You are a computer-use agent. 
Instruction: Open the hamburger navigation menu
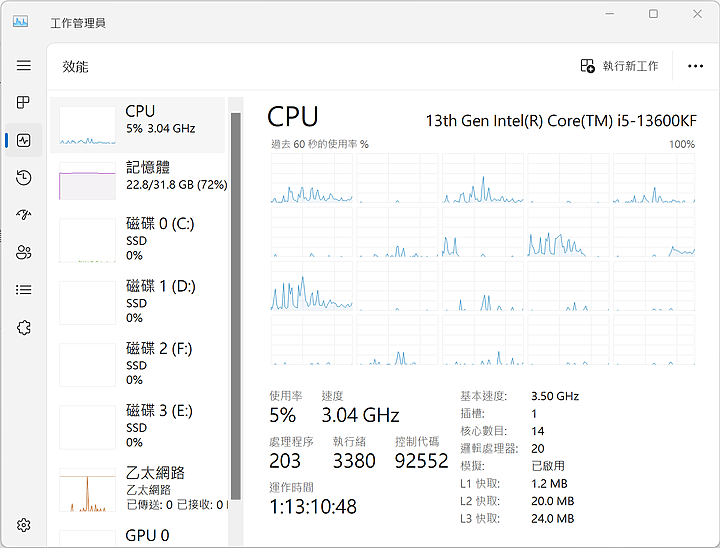click(x=24, y=66)
